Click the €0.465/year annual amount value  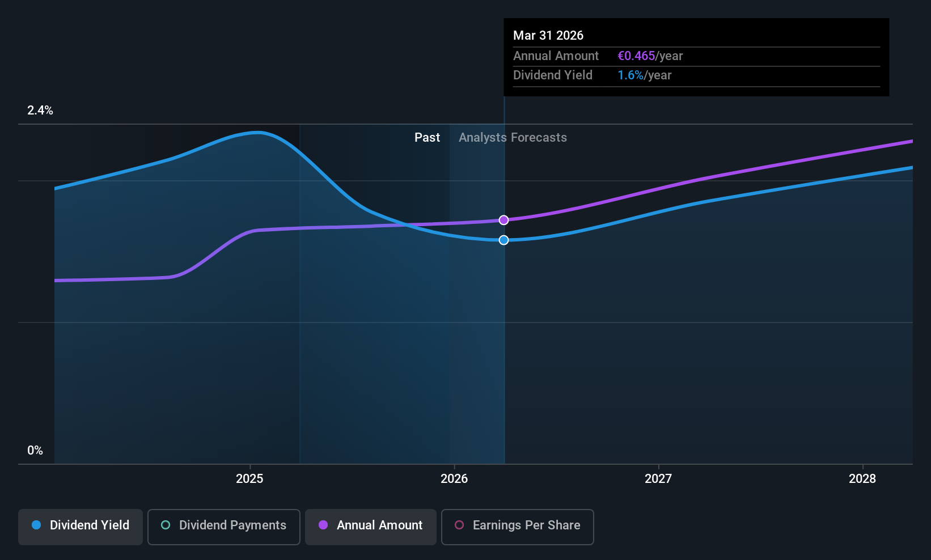pos(650,56)
